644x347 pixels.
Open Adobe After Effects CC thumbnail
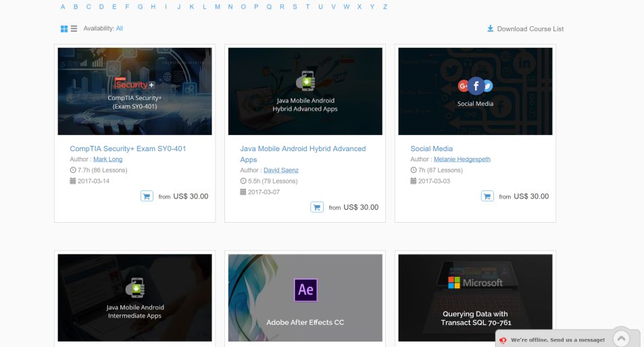[x=305, y=298]
